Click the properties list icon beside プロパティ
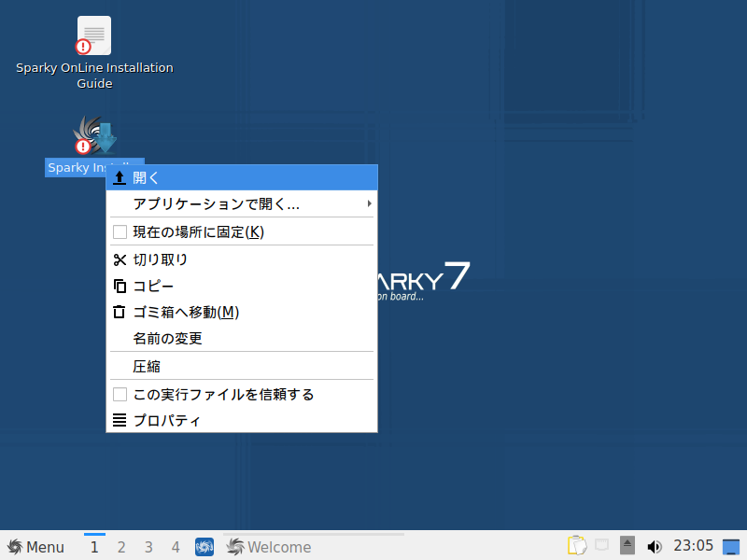The width and height of the screenshot is (747, 560). click(120, 420)
